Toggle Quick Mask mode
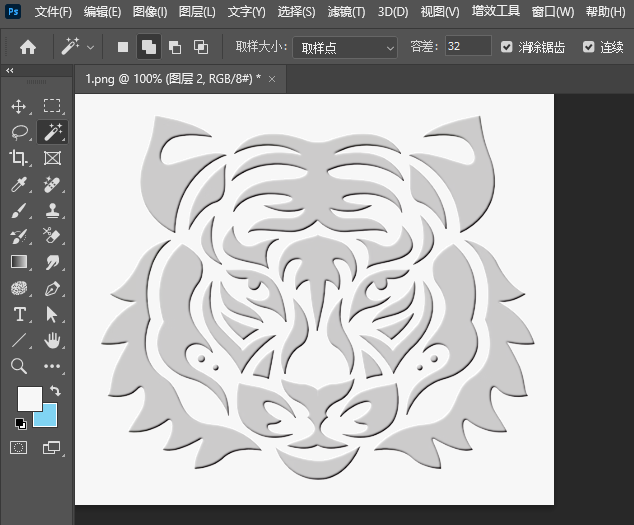The width and height of the screenshot is (634, 525). [x=18, y=448]
